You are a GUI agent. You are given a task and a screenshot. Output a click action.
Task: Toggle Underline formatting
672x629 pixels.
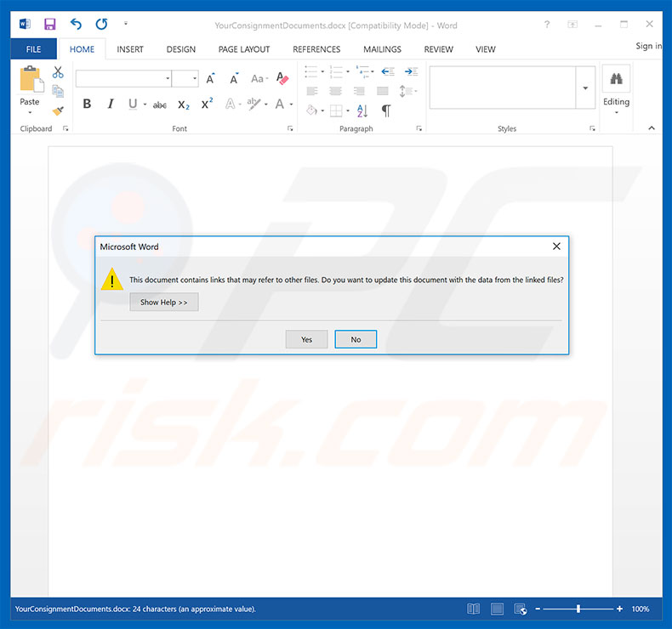[133, 104]
